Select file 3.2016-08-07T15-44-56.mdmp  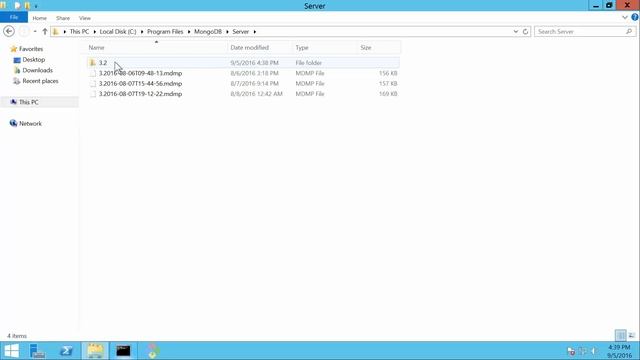pos(140,83)
